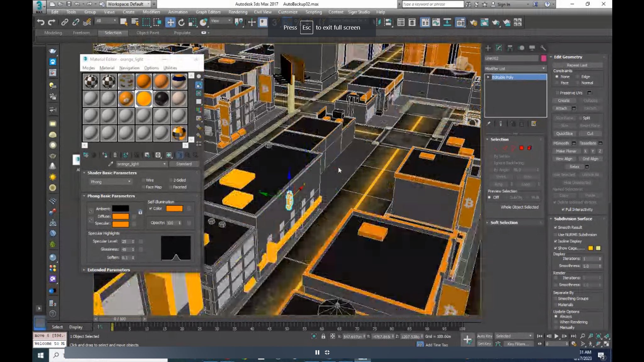
Task: Toggle the 2-Sided checkbox
Action: tap(171, 180)
